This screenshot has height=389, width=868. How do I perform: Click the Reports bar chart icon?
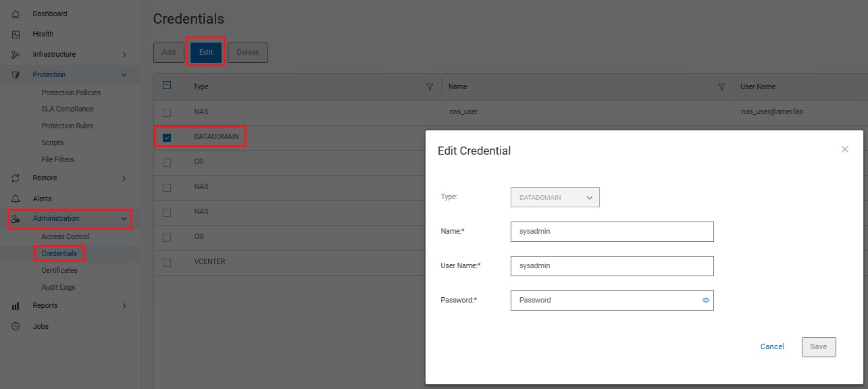16,306
